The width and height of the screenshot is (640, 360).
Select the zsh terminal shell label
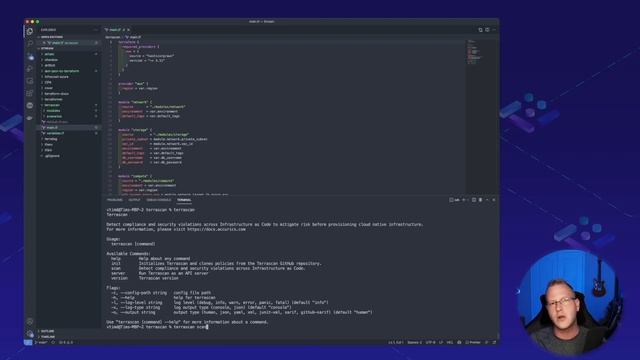click(455, 200)
